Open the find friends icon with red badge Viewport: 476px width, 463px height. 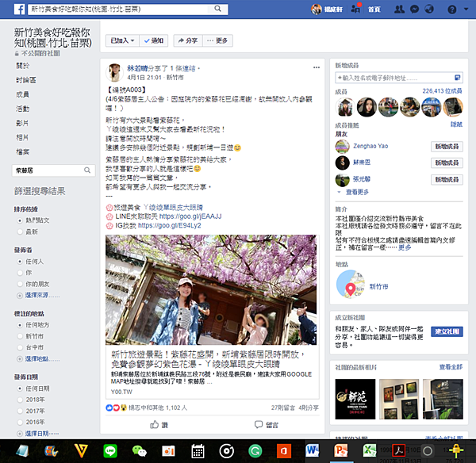[x=355, y=9]
